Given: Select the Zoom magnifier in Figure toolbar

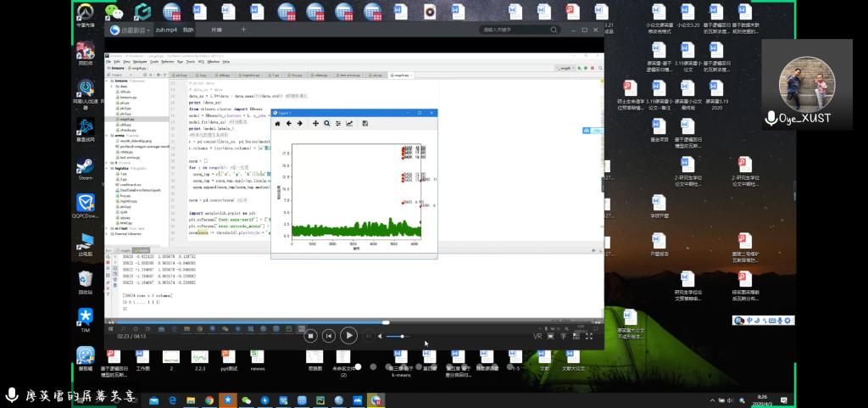Looking at the screenshot, I should pos(326,124).
